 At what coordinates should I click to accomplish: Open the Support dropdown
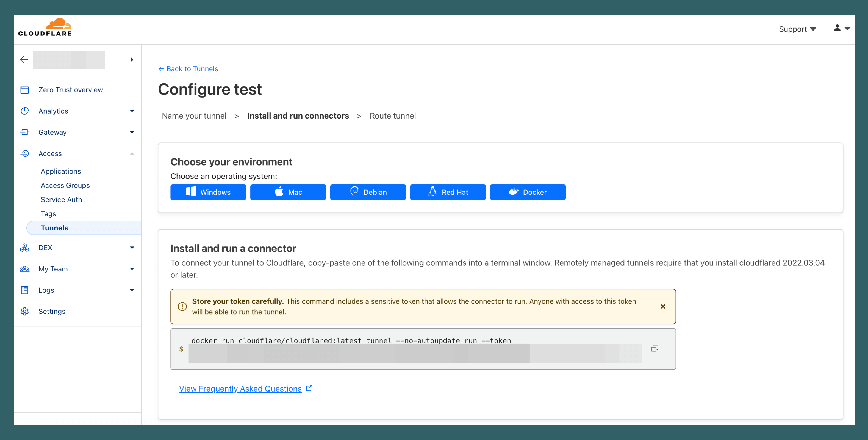[x=797, y=29]
